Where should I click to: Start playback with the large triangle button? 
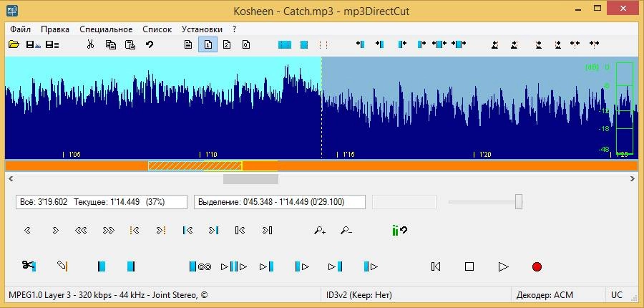503,266
